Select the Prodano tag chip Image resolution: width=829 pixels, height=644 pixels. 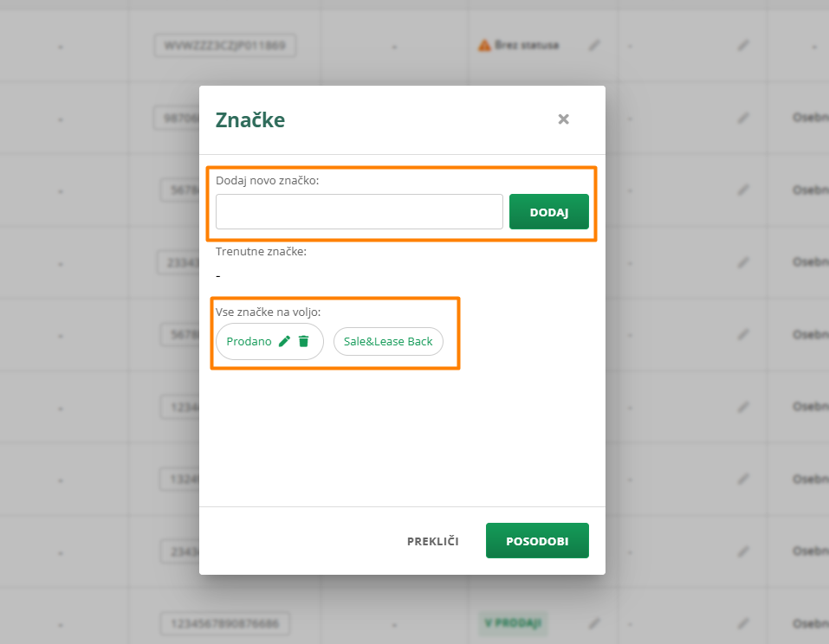point(249,342)
